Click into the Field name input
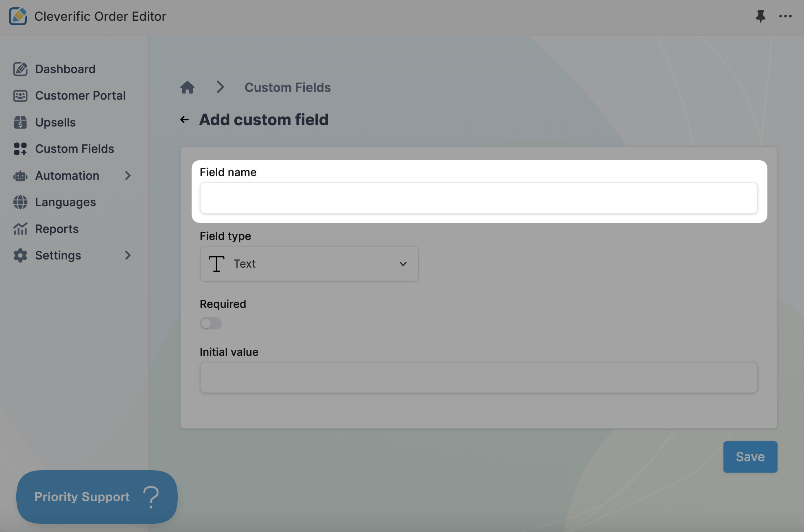The height and width of the screenshot is (532, 804). [x=478, y=198]
